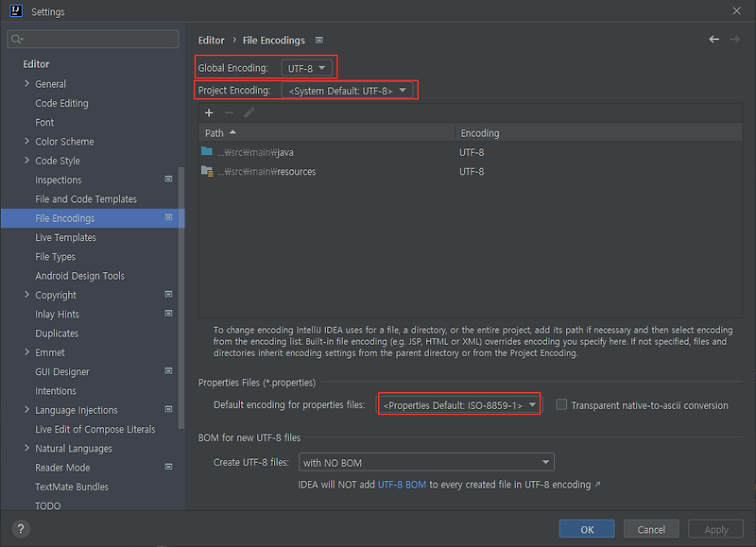
Task: Open help via the question mark icon
Action: [x=20, y=529]
